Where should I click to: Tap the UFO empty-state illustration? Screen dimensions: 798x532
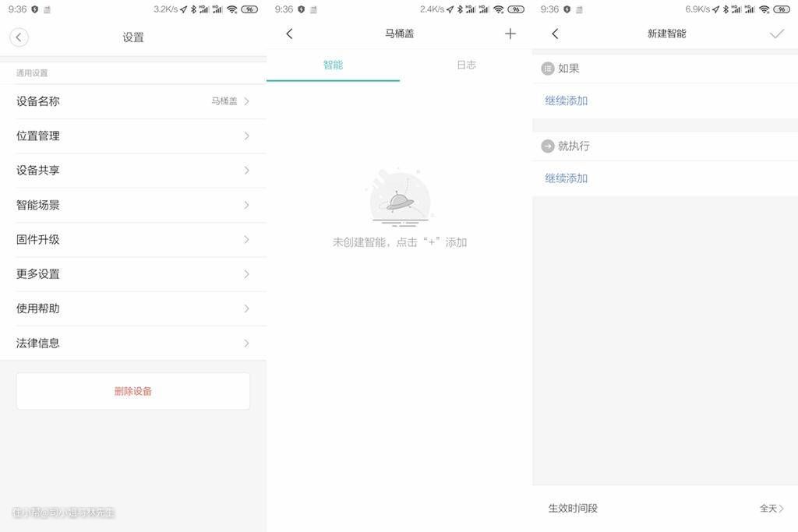(399, 199)
